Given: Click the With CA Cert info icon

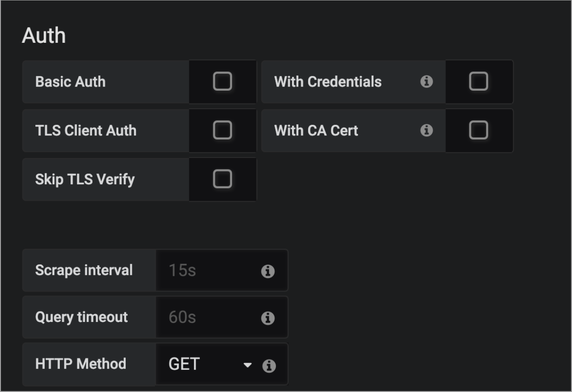Looking at the screenshot, I should click(426, 131).
